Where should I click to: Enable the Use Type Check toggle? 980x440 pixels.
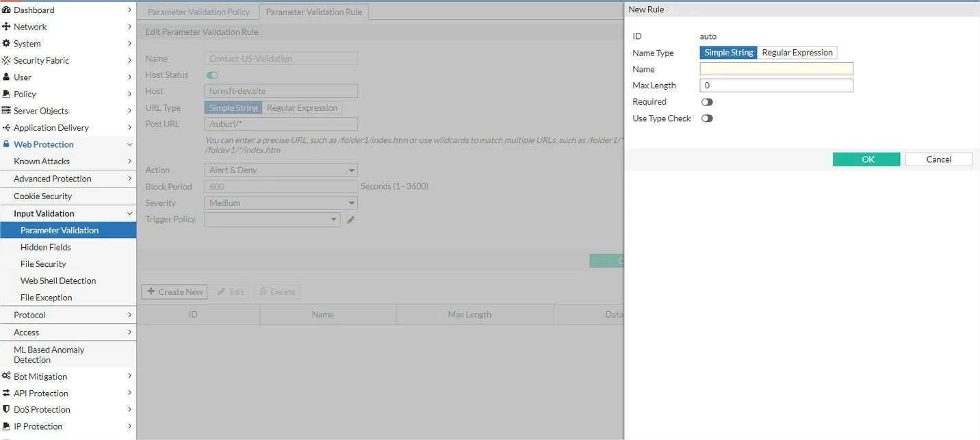pyautogui.click(x=707, y=118)
